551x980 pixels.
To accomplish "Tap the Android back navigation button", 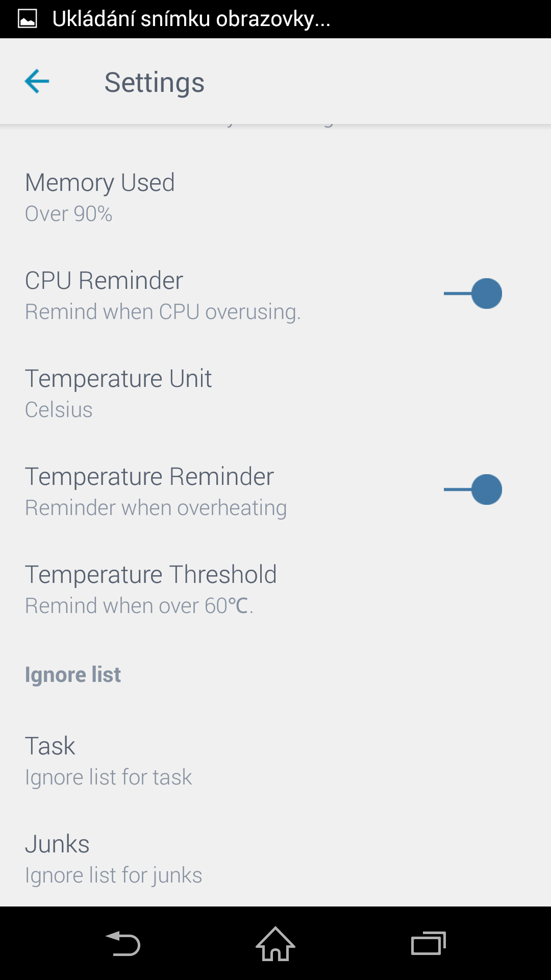I will coord(122,943).
